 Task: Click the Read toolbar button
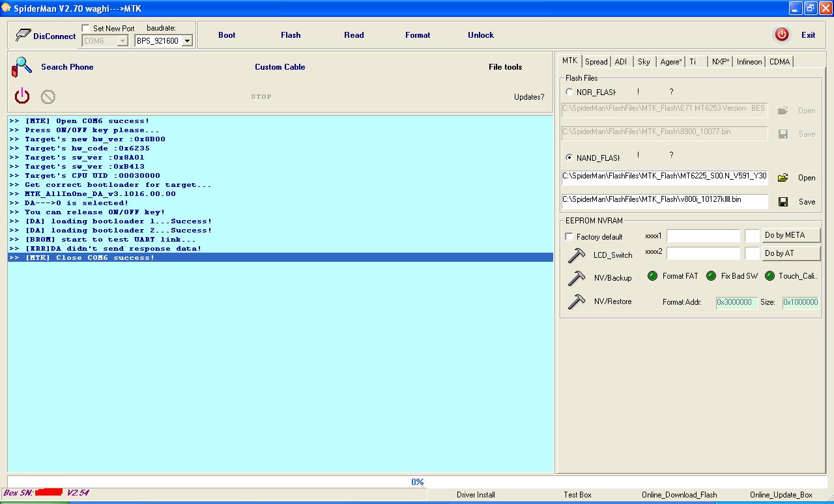[x=354, y=35]
